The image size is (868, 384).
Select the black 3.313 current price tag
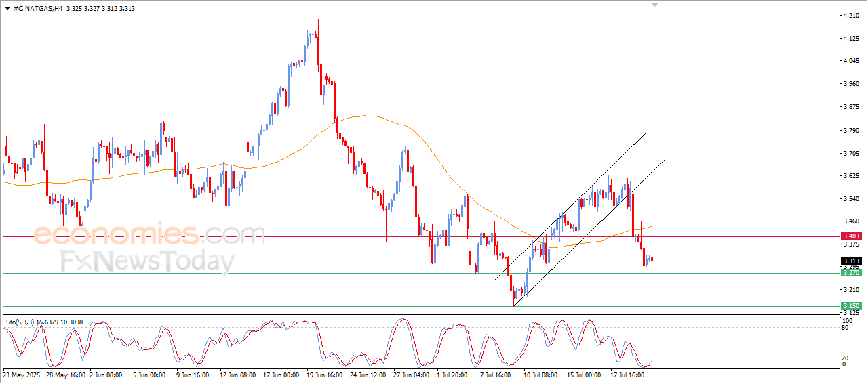click(x=851, y=261)
